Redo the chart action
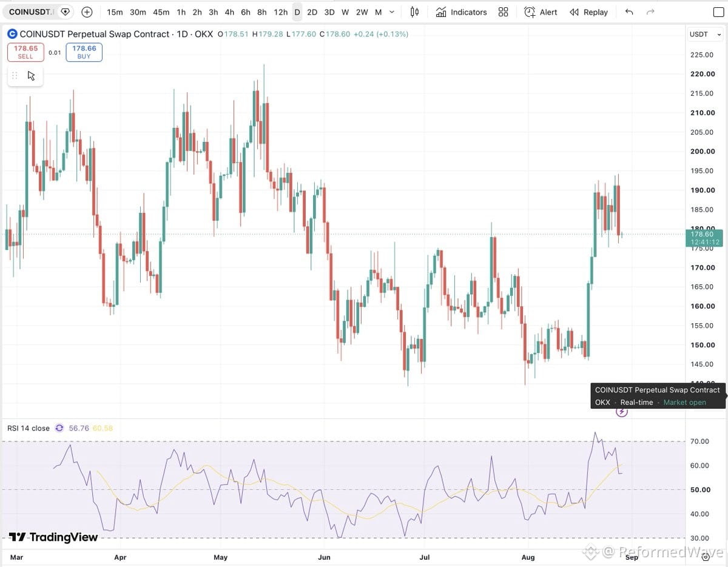Image resolution: width=728 pixels, height=567 pixels. click(651, 12)
